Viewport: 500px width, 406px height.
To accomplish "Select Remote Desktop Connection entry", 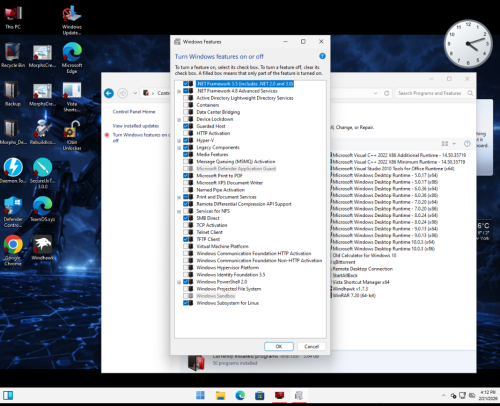I will click(362, 269).
